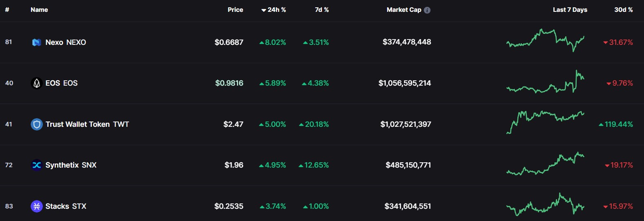Click the Nexo coin logo icon
Viewport: 644px width, 221px height.
[37, 42]
